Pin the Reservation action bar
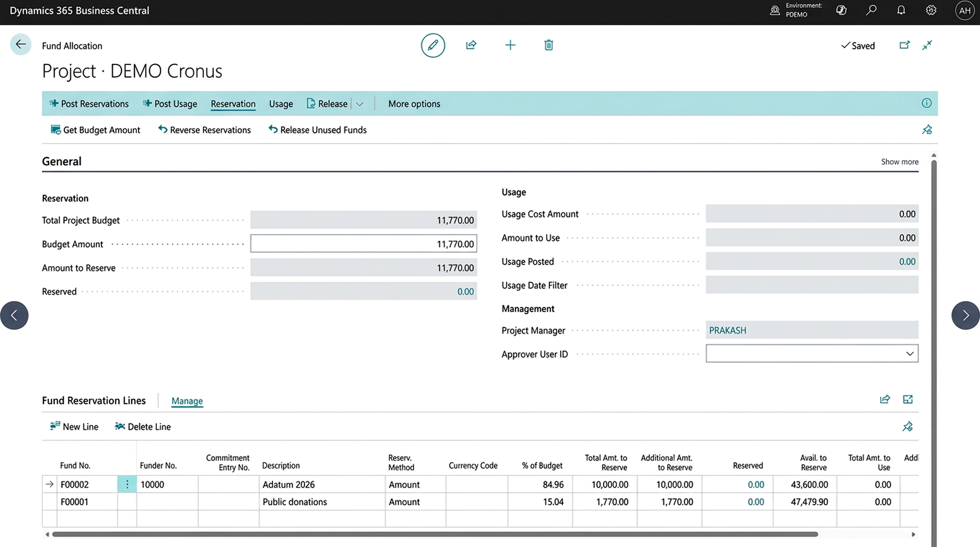The image size is (980, 547). [x=927, y=130]
